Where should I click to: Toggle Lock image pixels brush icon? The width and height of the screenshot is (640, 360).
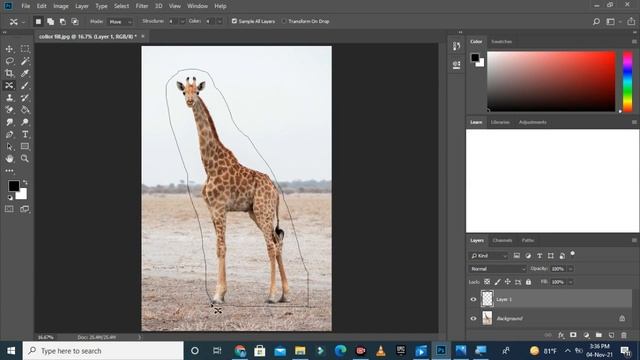click(497, 282)
